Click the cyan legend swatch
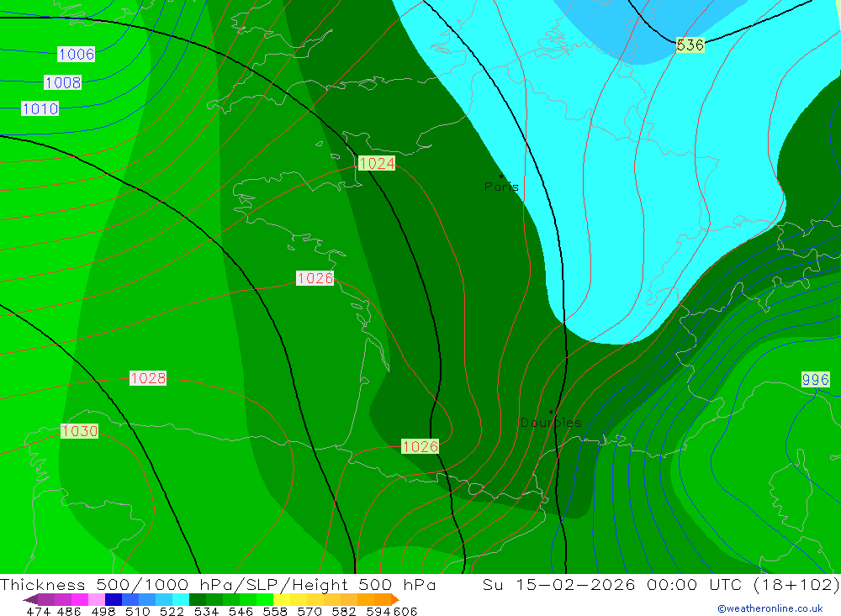The image size is (841, 616). tap(180, 599)
